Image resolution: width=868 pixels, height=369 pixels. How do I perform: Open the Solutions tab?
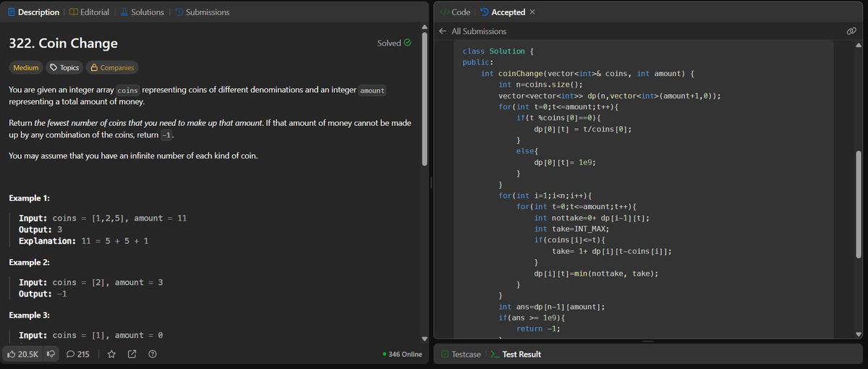coord(142,12)
